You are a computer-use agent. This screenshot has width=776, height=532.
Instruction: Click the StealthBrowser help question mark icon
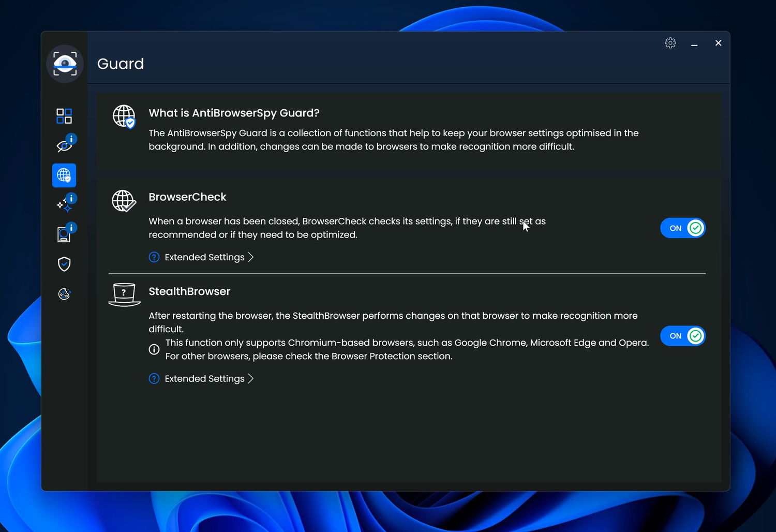coord(154,379)
